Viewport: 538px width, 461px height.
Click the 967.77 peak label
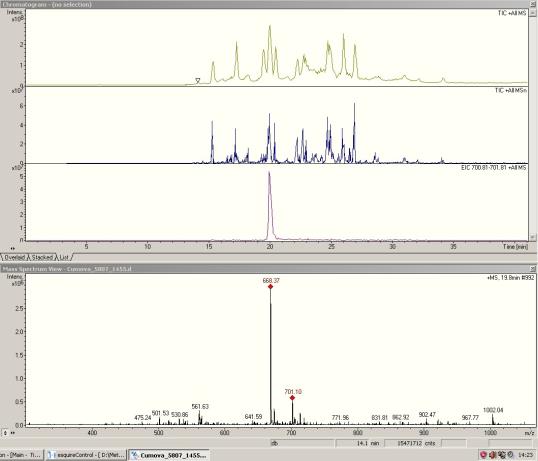click(x=470, y=418)
